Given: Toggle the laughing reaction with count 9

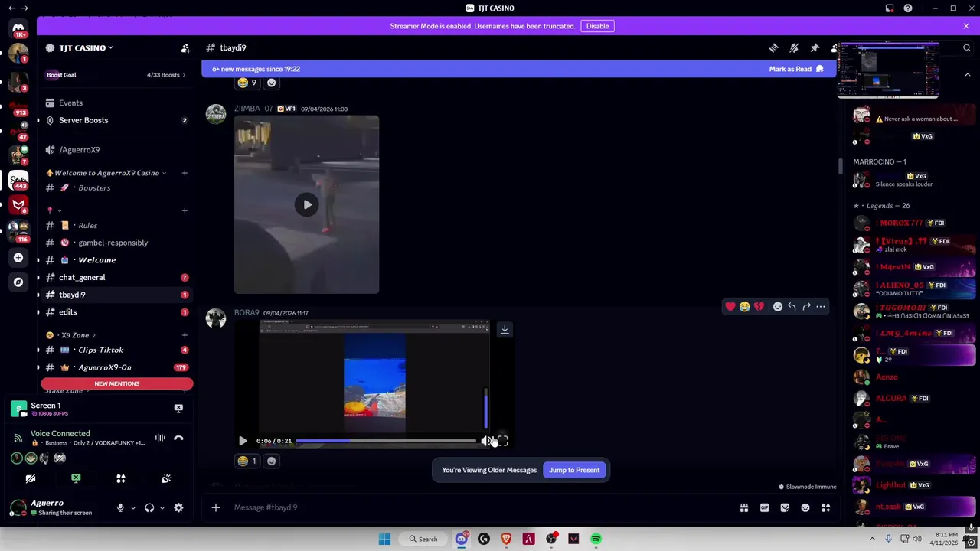Looking at the screenshot, I should pyautogui.click(x=247, y=83).
